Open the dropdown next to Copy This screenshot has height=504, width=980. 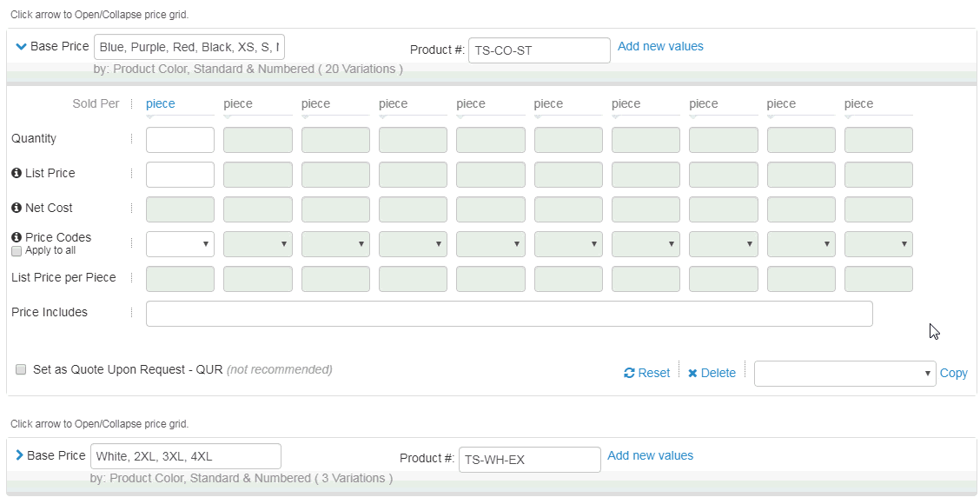coord(845,374)
